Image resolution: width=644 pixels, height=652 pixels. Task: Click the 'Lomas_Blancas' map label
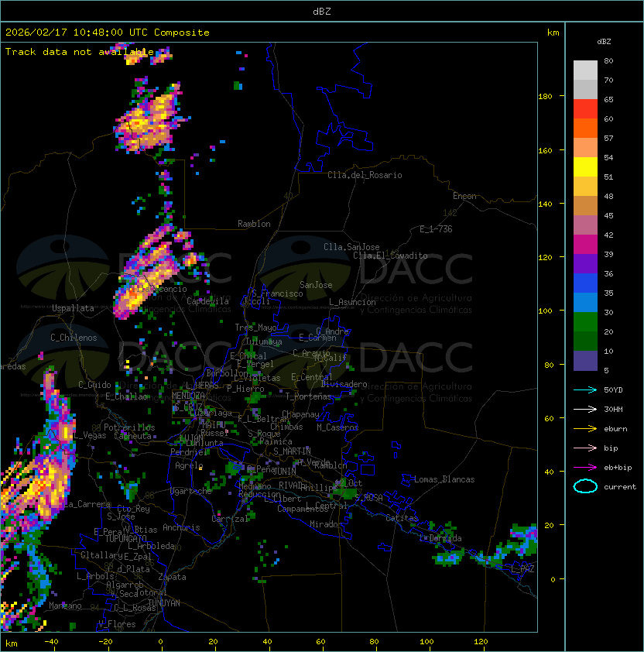[444, 479]
